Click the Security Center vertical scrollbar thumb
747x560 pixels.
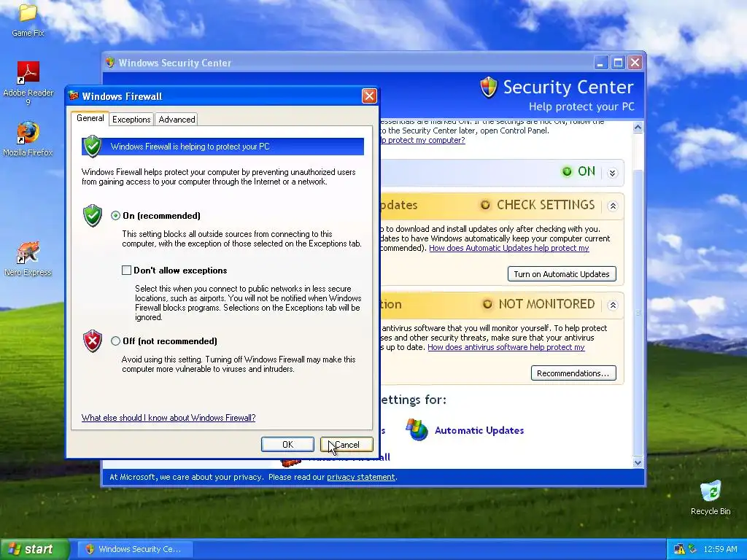pyautogui.click(x=638, y=312)
